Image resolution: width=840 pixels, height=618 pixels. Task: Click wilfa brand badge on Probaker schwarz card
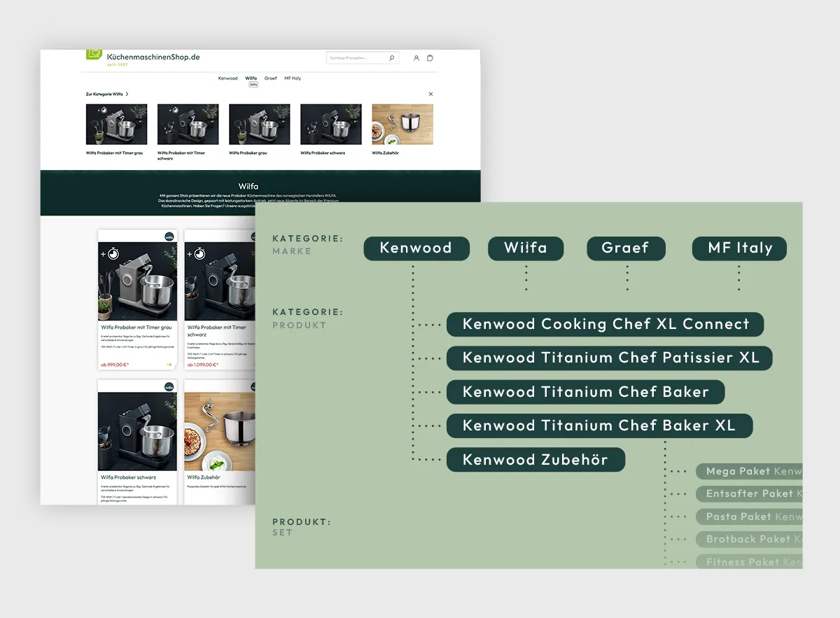tap(169, 387)
